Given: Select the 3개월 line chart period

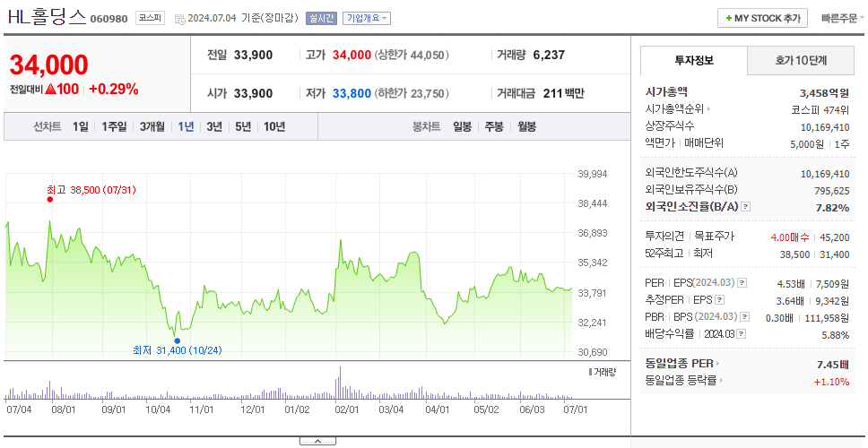Looking at the screenshot, I should coord(152,126).
